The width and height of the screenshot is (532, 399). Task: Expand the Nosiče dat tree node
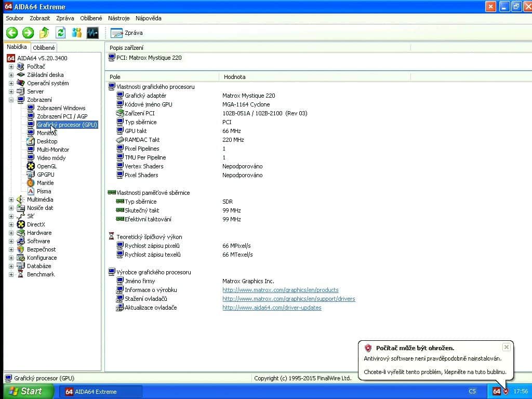point(11,208)
